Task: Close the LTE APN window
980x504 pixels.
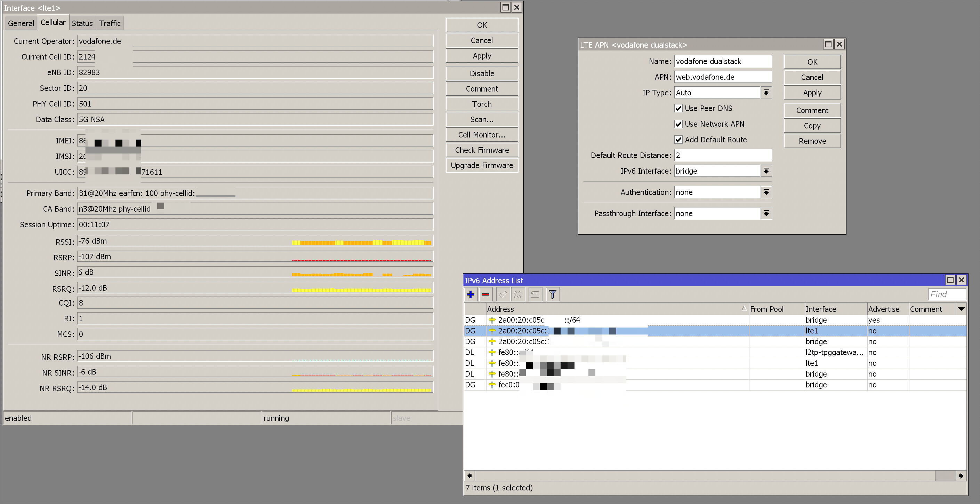Action: [839, 45]
